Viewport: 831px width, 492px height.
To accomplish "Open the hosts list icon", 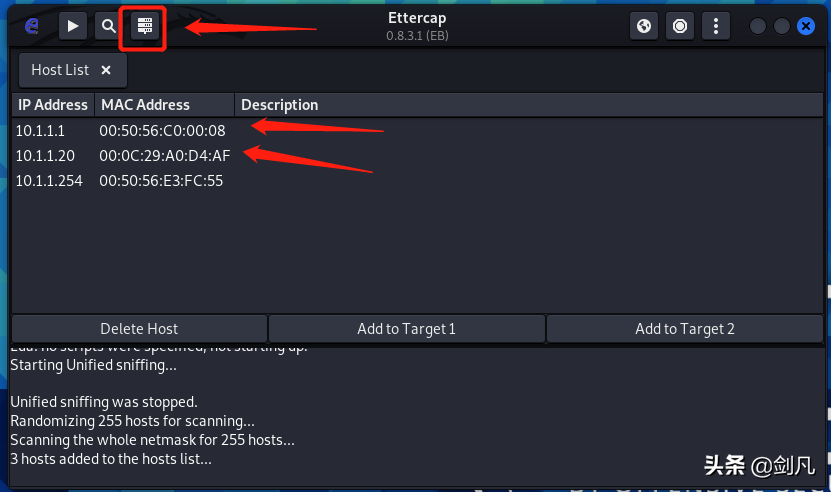I will (145, 26).
